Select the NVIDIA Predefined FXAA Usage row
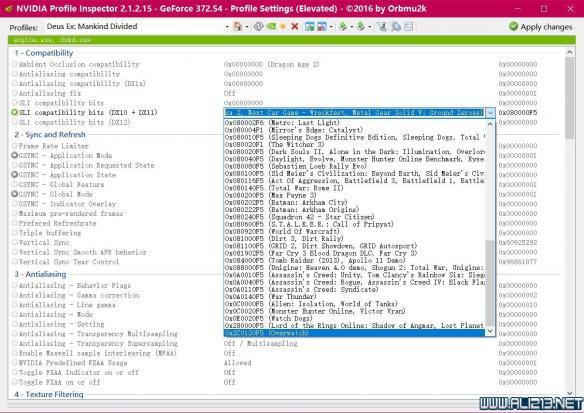Viewport: 584px width, 413px height. [x=286, y=363]
